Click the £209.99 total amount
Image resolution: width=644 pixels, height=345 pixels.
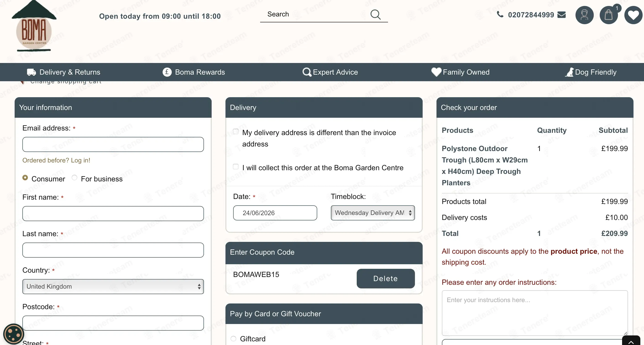click(x=614, y=234)
